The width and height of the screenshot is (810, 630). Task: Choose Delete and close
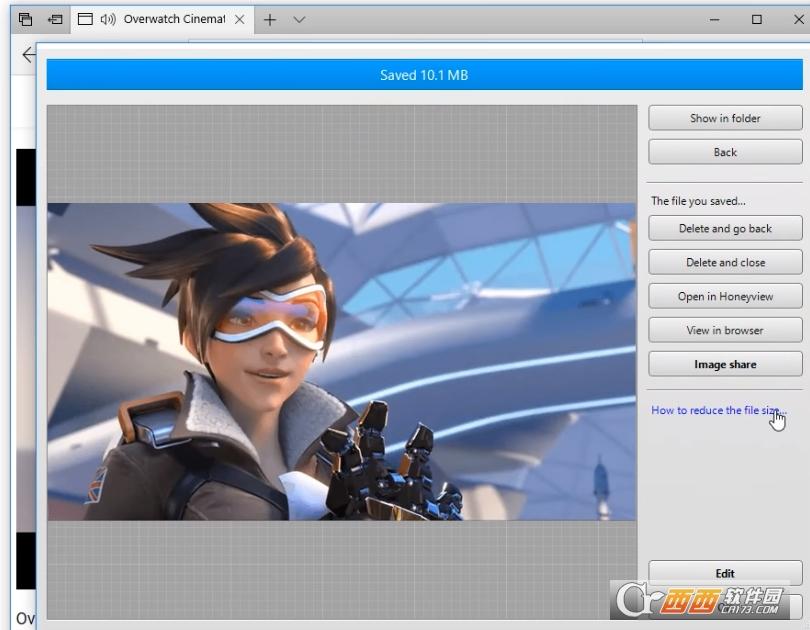pyautogui.click(x=725, y=262)
